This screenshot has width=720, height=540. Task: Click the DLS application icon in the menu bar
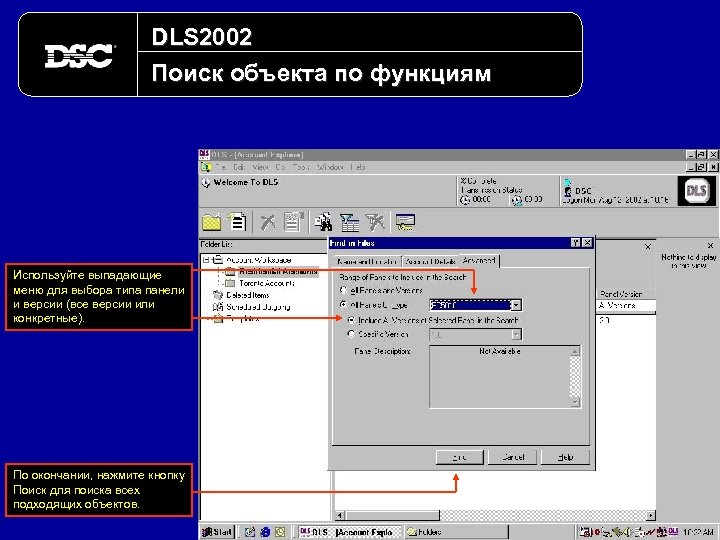coord(206,167)
